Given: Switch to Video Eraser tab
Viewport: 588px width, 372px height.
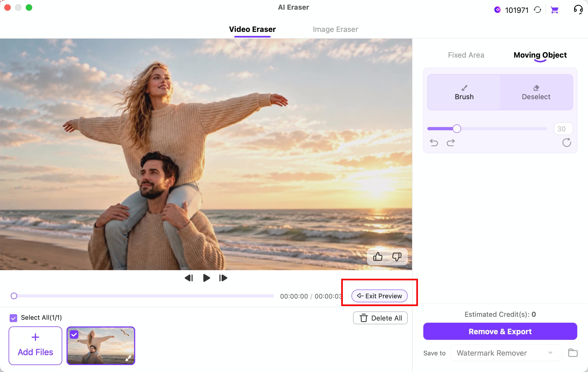Looking at the screenshot, I should coord(252,29).
